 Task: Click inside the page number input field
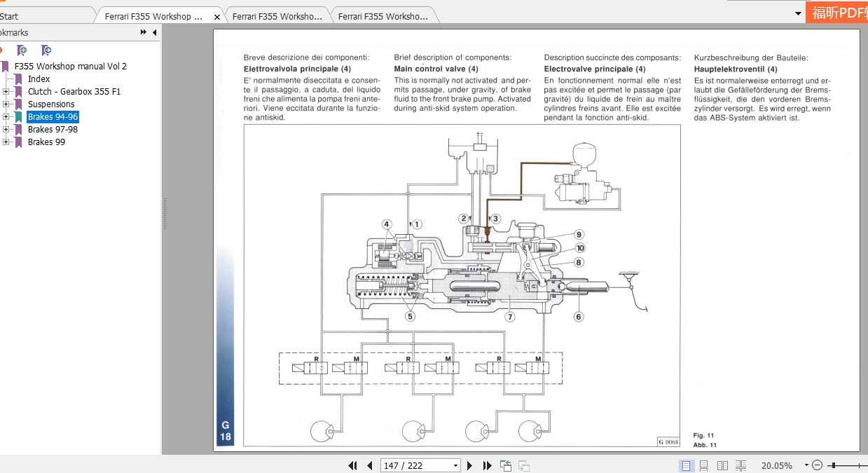tap(406, 465)
